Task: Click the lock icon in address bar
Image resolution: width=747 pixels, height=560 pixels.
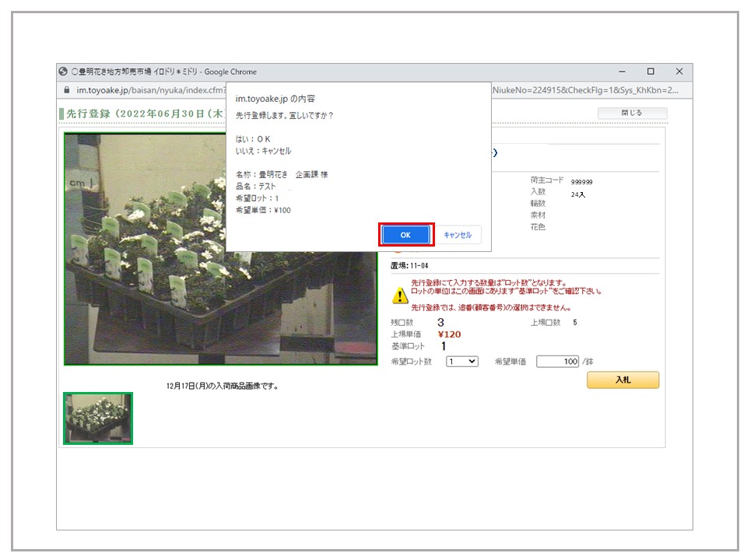Action: [x=65, y=89]
